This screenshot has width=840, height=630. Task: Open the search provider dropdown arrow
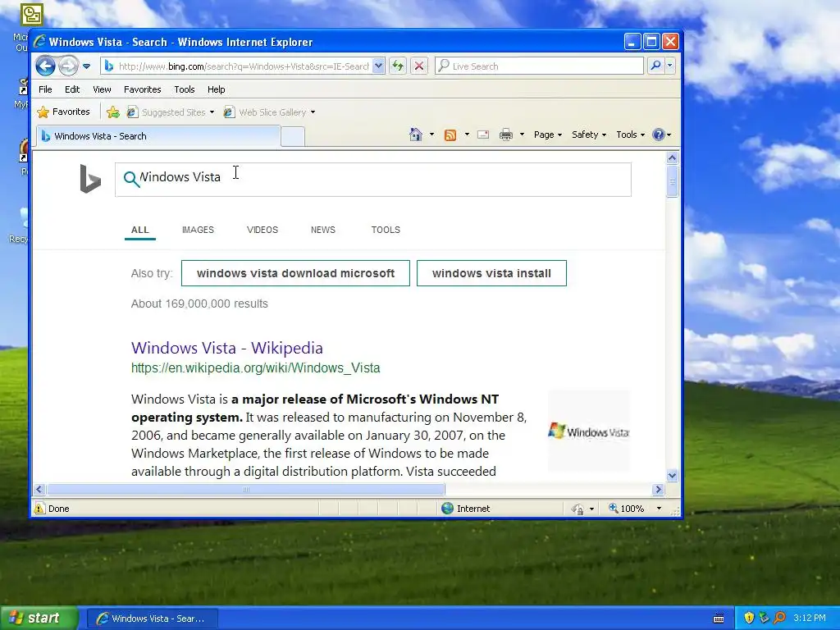[x=669, y=66]
